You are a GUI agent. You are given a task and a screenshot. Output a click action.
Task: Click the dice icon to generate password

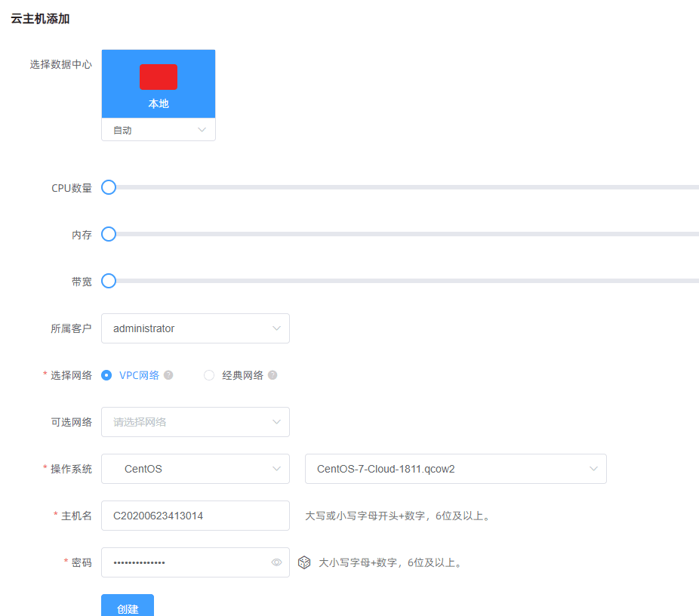point(304,562)
